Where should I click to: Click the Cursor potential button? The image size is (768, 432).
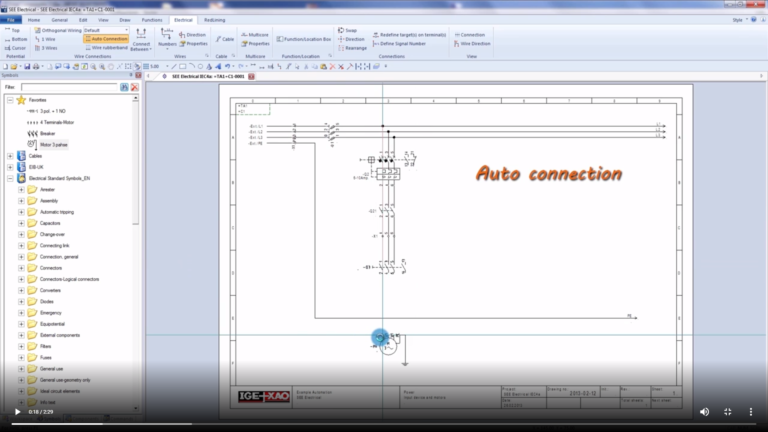coord(15,48)
